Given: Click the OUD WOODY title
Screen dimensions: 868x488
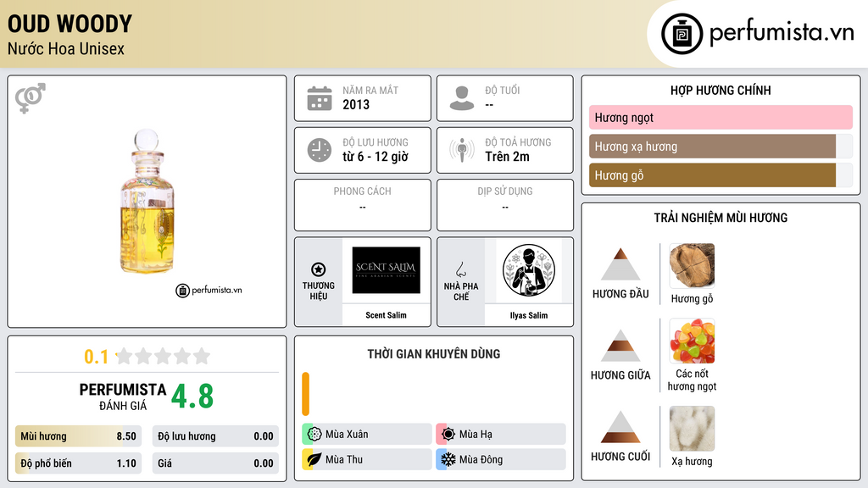Looking at the screenshot, I should [70, 24].
